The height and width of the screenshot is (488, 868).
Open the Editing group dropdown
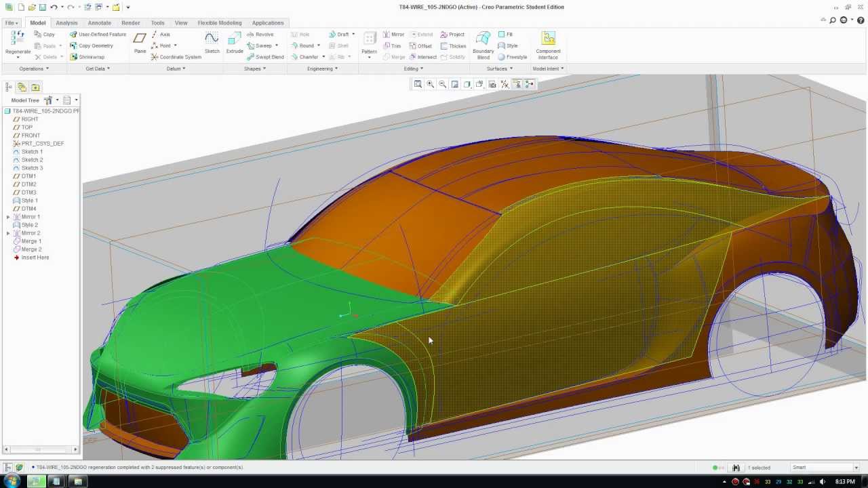pos(414,68)
